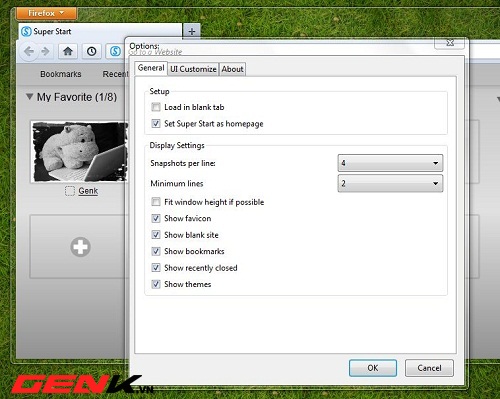Toggle the Show favicon checkbox

tap(156, 218)
